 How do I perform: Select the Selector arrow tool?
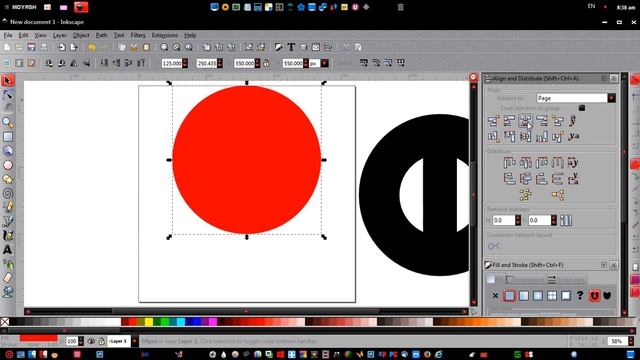pyautogui.click(x=8, y=80)
